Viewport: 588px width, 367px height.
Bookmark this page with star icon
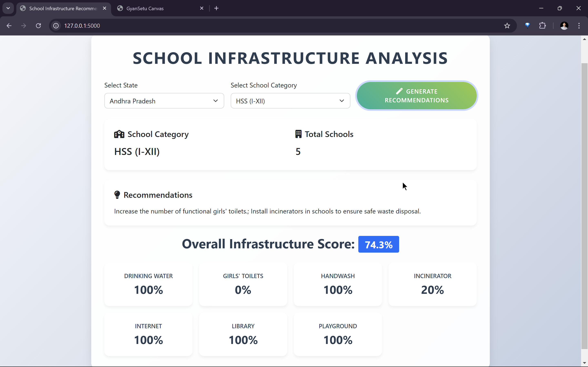coord(507,26)
